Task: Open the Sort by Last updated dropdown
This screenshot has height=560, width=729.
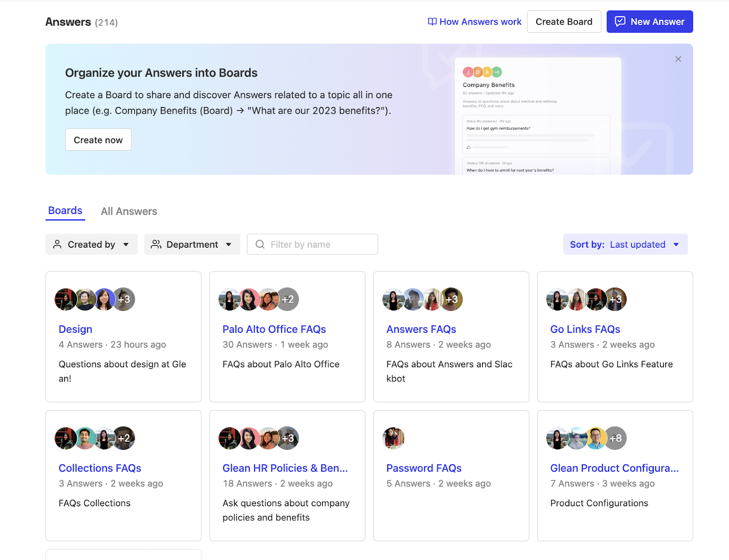Action: (625, 244)
